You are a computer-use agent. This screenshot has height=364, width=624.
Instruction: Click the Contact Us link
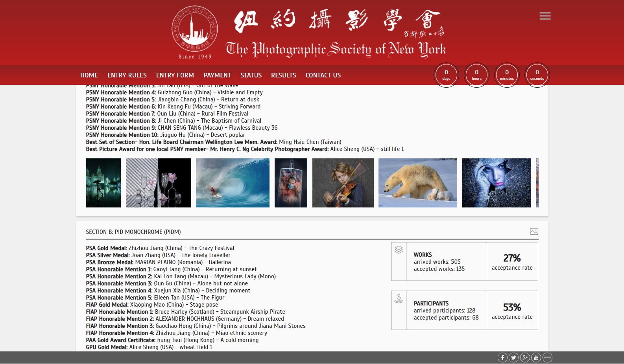(323, 75)
